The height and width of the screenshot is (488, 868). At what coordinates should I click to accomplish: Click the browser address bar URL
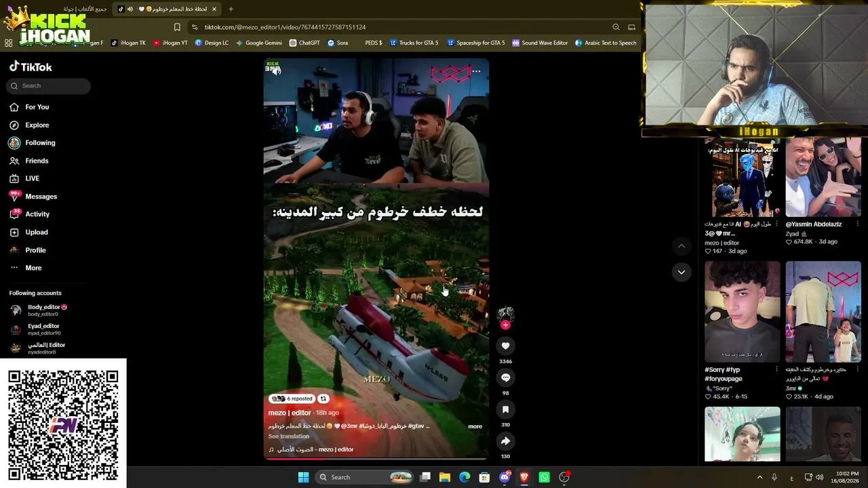tap(285, 27)
